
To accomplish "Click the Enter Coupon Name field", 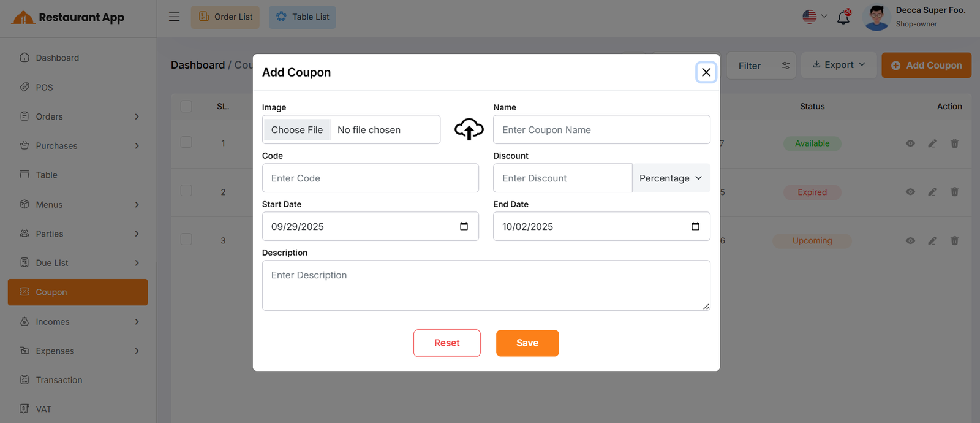I will [x=601, y=130].
